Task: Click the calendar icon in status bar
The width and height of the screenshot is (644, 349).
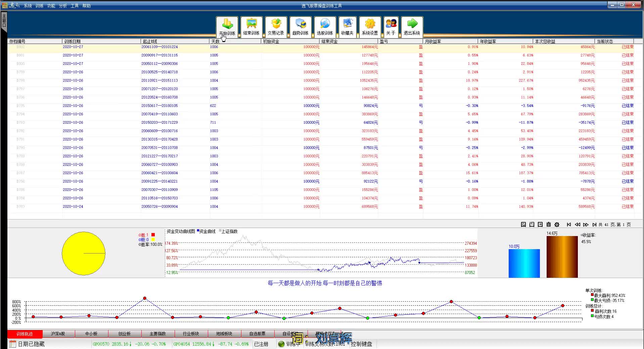Action: click(x=13, y=344)
